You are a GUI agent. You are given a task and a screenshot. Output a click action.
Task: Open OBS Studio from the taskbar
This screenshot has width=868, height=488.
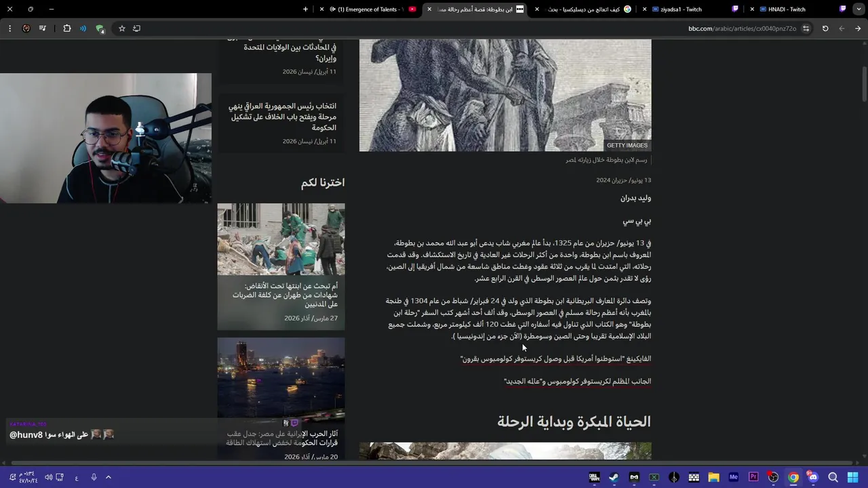click(x=773, y=477)
